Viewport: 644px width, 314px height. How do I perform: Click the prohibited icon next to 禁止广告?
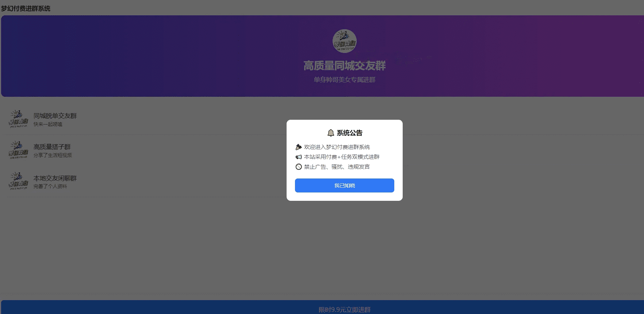[299, 167]
